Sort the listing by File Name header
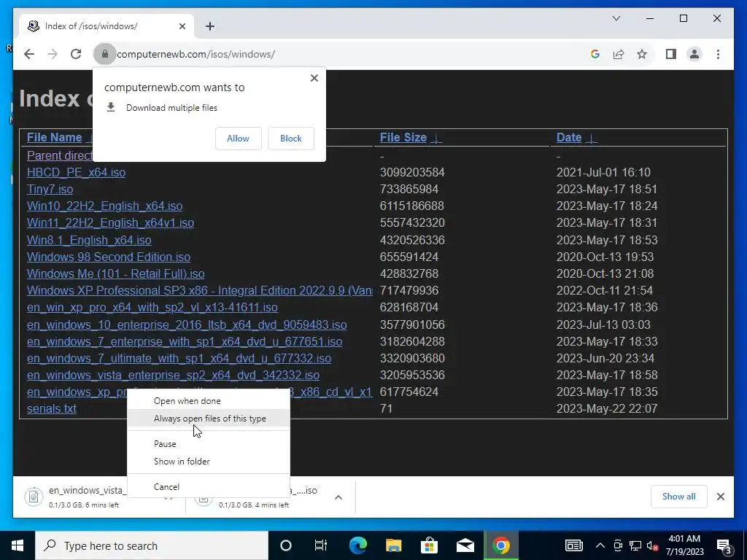The width and height of the screenshot is (747, 560). point(54,138)
